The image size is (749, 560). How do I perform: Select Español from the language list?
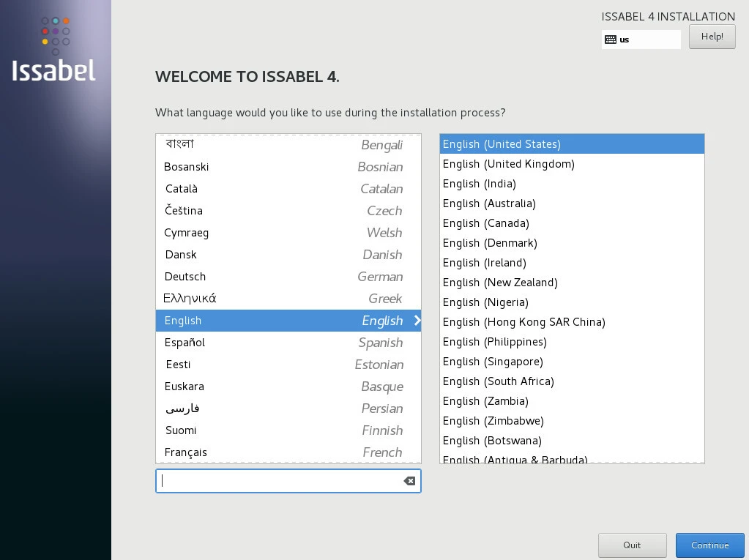coord(288,343)
